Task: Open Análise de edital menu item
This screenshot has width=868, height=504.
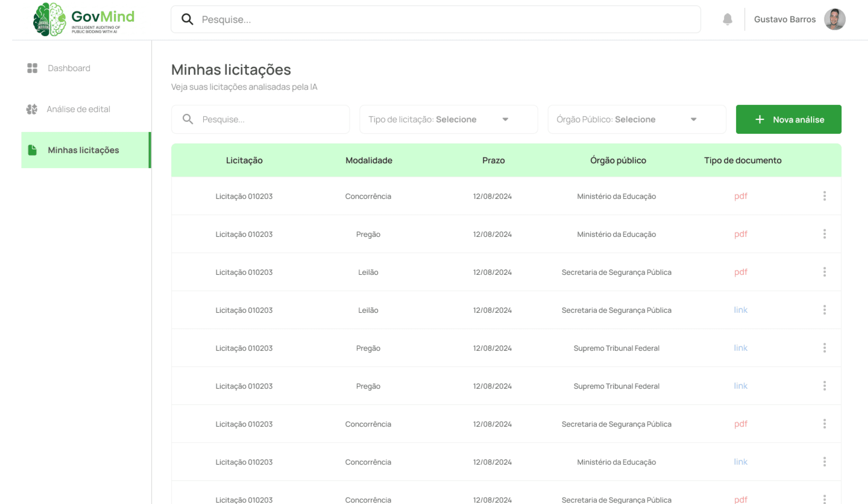Action: click(78, 109)
